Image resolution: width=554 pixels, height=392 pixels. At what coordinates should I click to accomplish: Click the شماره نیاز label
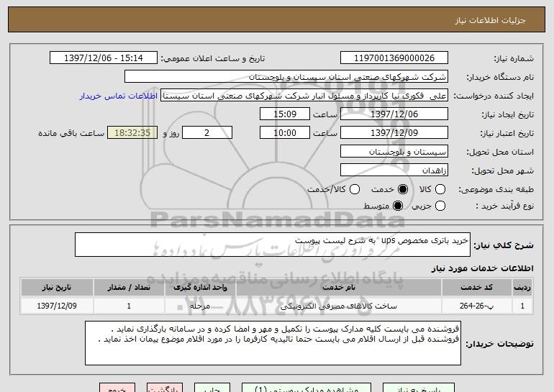514,59
